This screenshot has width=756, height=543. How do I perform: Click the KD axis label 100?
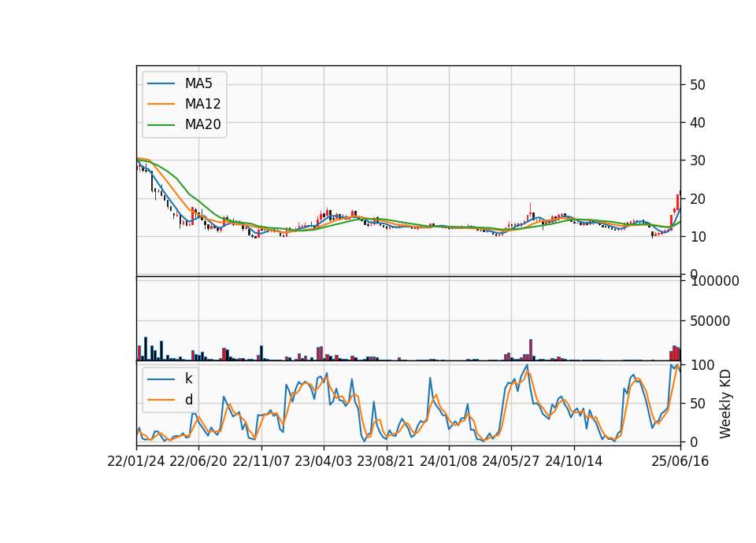[x=702, y=365]
